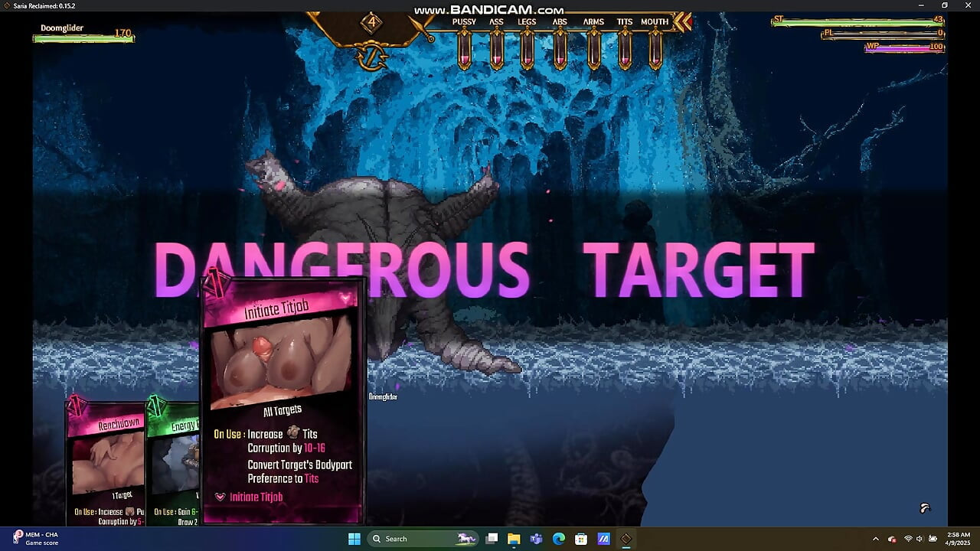This screenshot has width=980, height=551.
Task: Open the blue slash app on taskbar
Action: point(603,539)
